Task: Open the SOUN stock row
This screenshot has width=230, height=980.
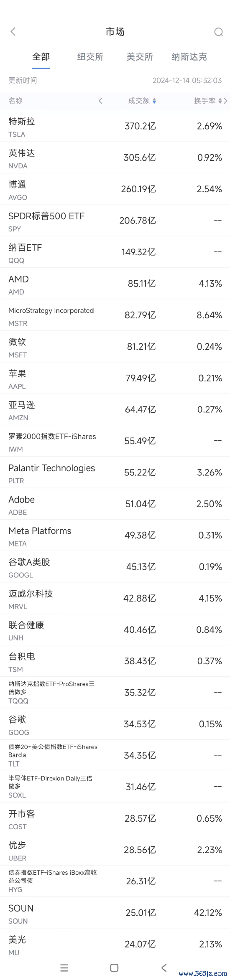Action: pos(115,913)
